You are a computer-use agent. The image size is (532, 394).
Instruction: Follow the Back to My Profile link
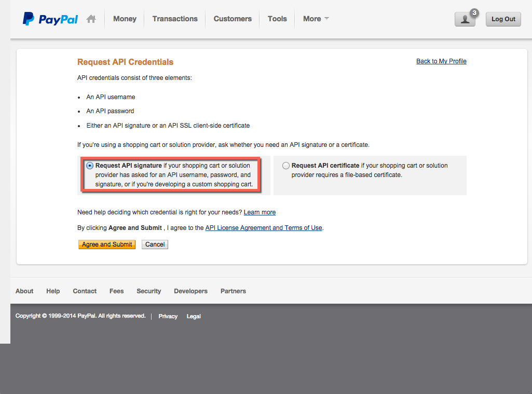tap(441, 61)
